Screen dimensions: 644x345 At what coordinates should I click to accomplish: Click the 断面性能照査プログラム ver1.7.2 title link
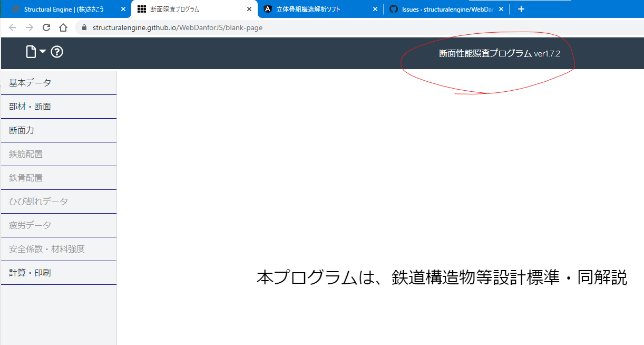(x=499, y=53)
